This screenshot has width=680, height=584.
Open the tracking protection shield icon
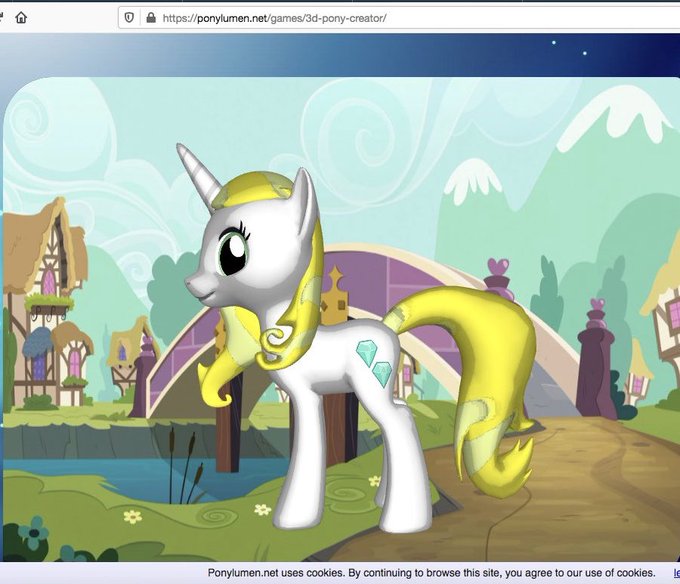129,18
